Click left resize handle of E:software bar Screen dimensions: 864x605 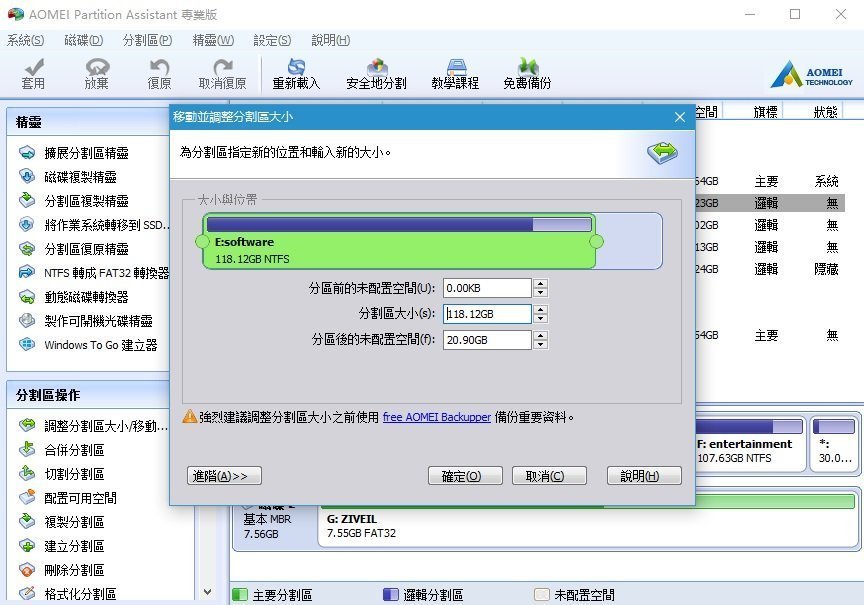pyautogui.click(x=202, y=241)
